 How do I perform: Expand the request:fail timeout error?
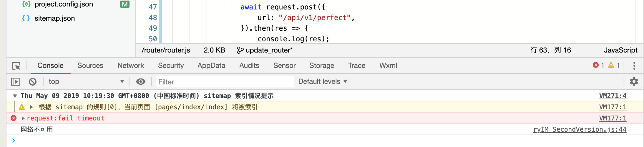click(23, 118)
